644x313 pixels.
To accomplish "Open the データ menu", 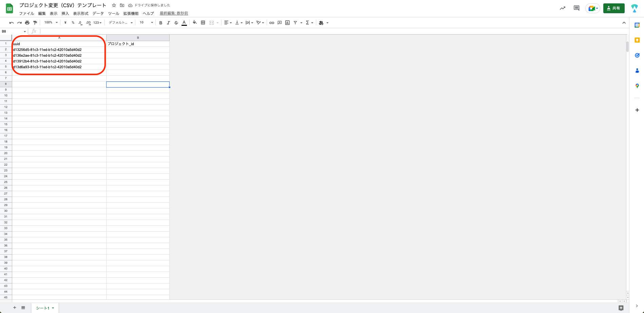I will tap(98, 14).
